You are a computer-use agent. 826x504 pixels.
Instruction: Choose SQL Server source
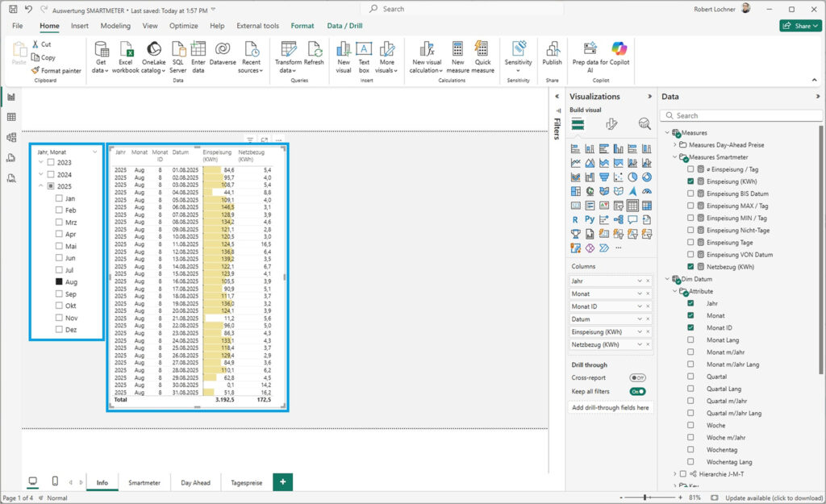[178, 57]
